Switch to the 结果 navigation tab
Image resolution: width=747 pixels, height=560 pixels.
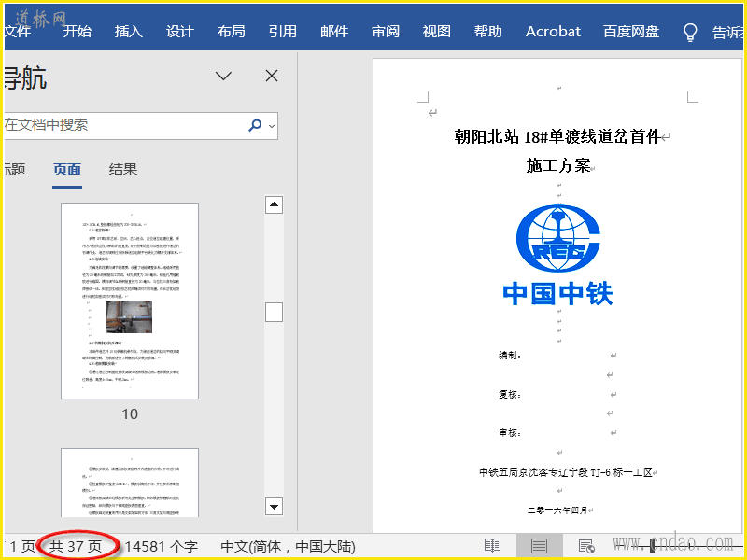tap(123, 170)
